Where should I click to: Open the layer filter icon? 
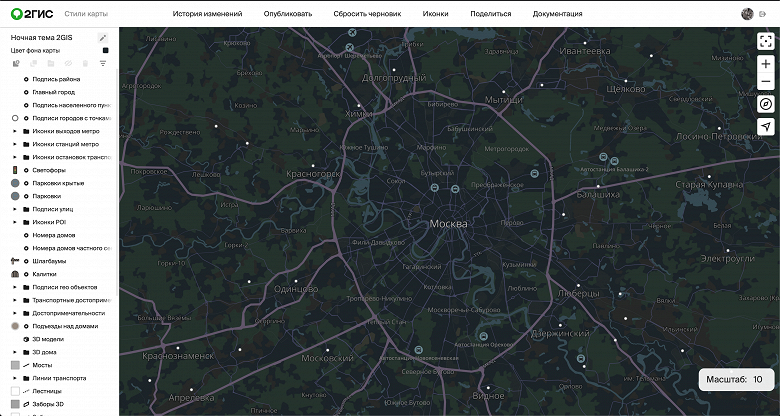point(102,63)
